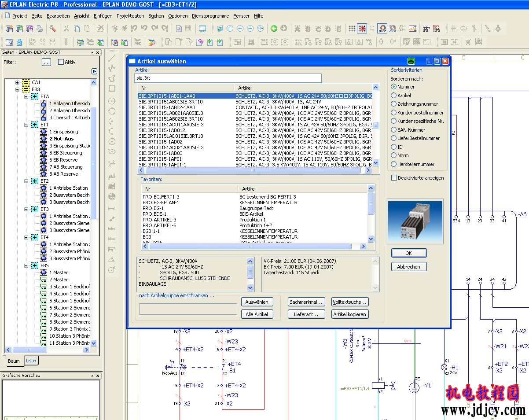The height and width of the screenshot is (420, 529).
Task: Collapse the ETA tree node
Action: point(26,96)
